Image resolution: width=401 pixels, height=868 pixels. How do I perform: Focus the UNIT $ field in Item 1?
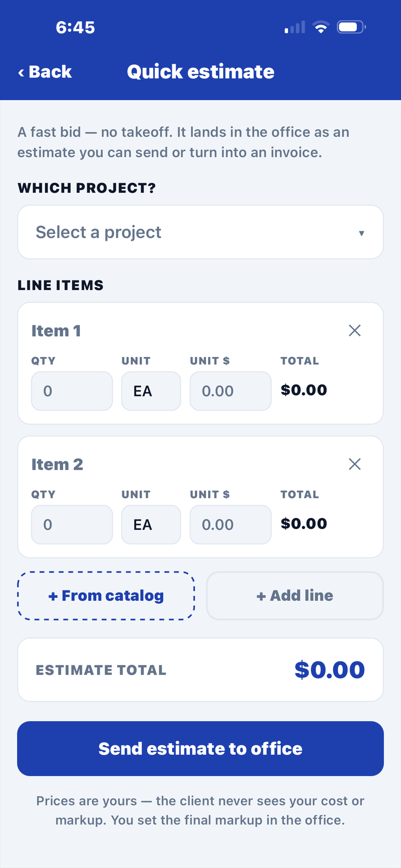tap(231, 391)
